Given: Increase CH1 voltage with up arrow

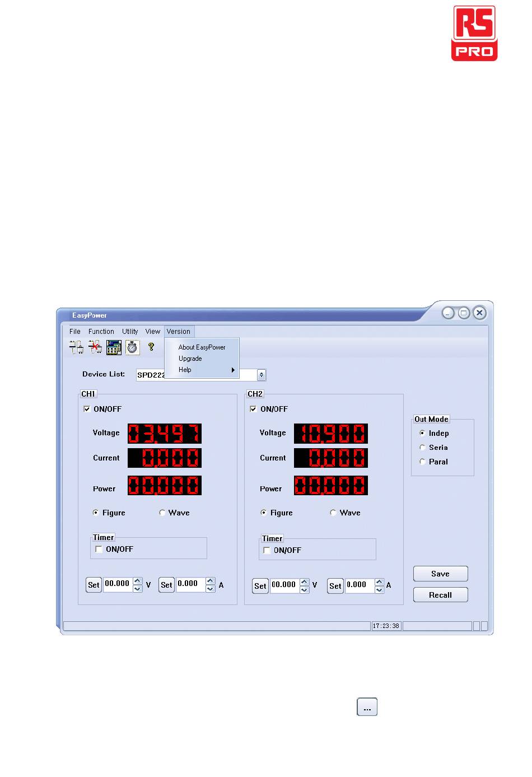Looking at the screenshot, I should click(138, 581).
